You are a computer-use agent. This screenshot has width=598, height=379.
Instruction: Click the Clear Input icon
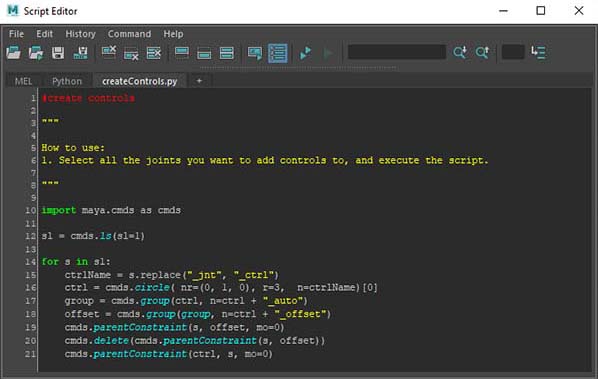click(131, 53)
